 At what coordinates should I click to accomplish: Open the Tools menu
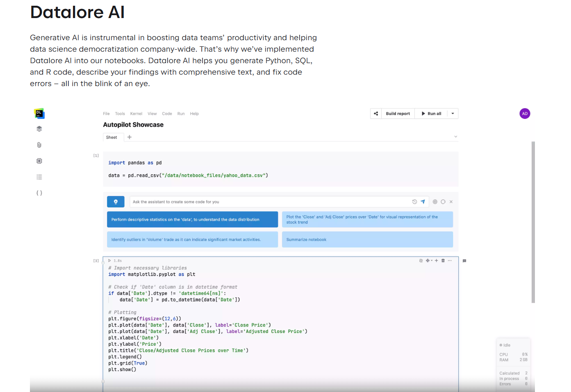click(120, 114)
